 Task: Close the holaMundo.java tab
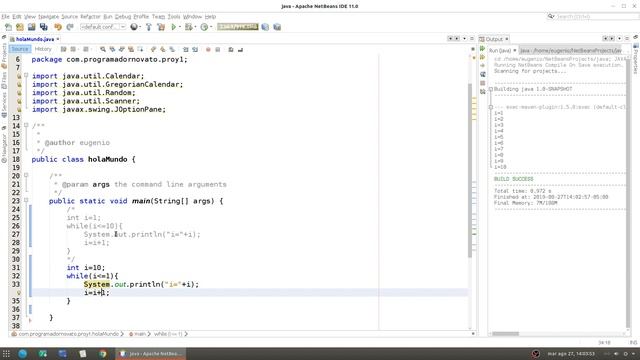point(58,39)
